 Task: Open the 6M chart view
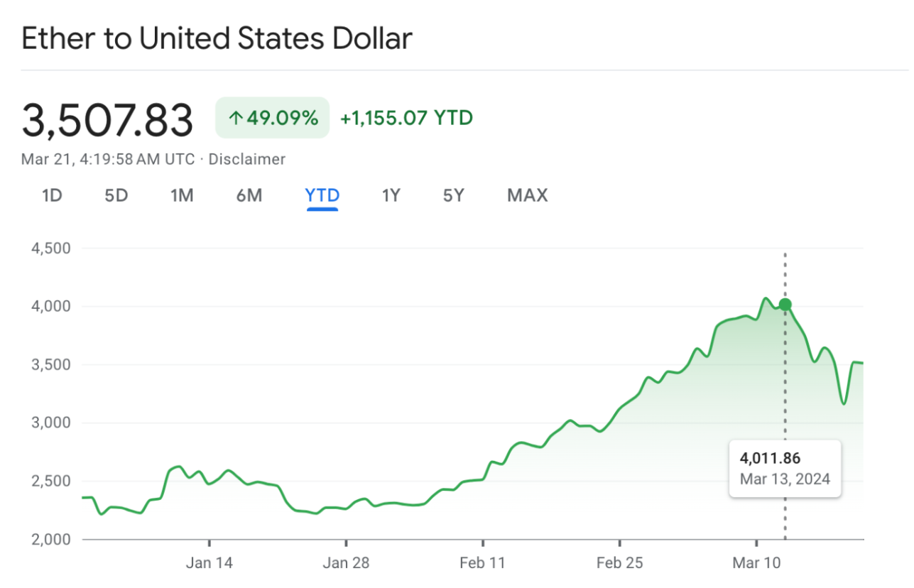pos(249,195)
